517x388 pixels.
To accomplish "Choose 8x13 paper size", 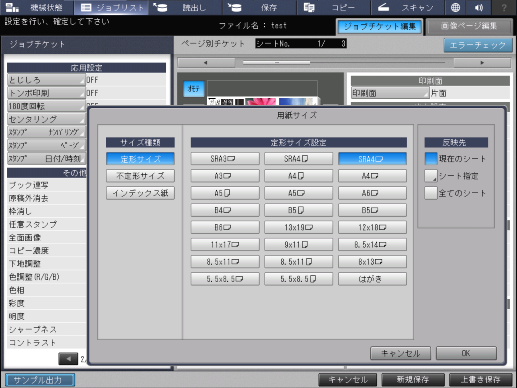I will click(x=373, y=262).
